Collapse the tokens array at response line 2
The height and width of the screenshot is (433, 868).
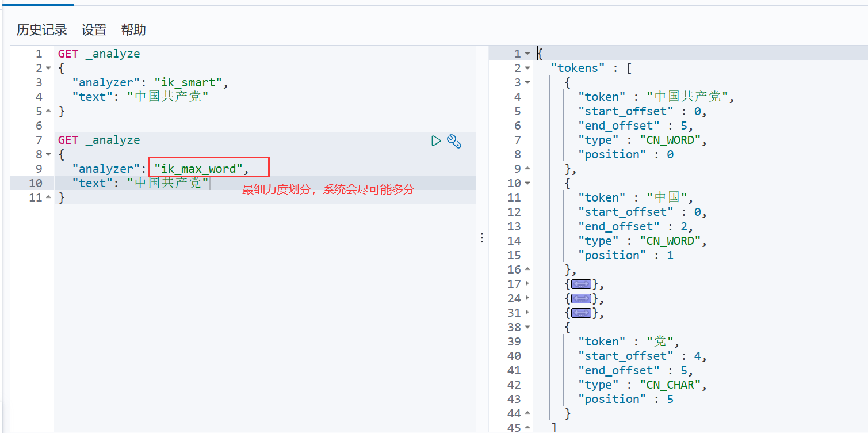527,69
